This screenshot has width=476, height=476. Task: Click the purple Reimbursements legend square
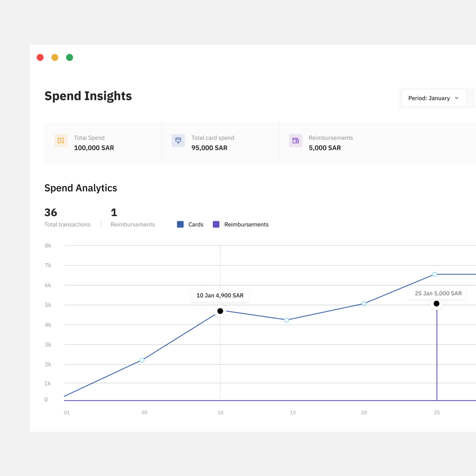[x=216, y=224]
